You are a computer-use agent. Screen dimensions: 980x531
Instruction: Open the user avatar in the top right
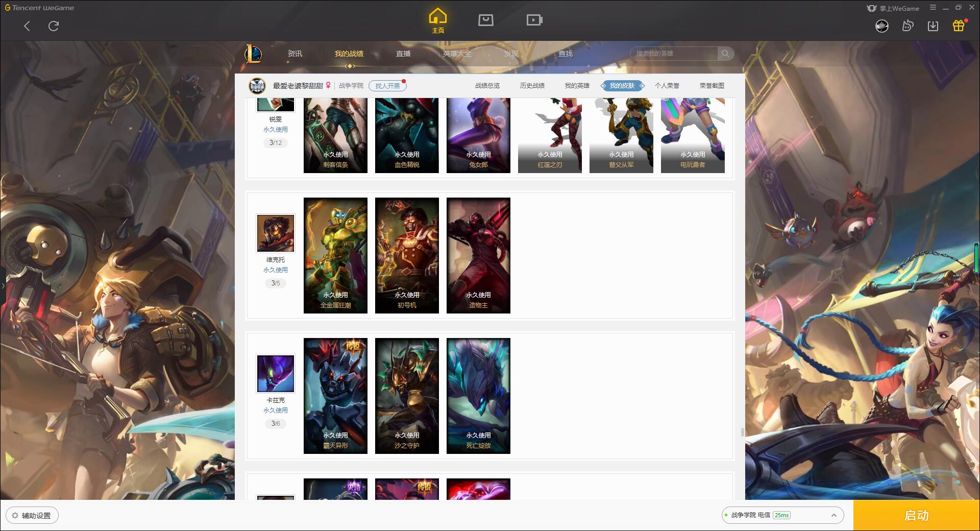click(882, 26)
